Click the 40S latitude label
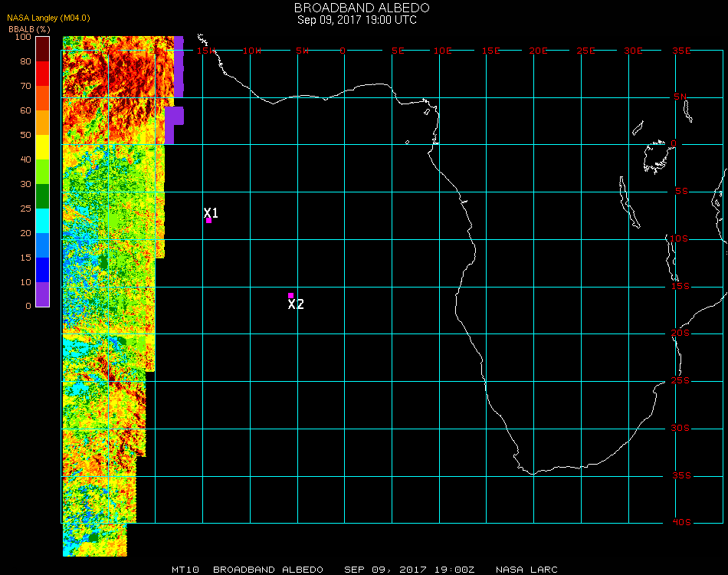Image resolution: width=728 pixels, height=575 pixels. (x=681, y=523)
